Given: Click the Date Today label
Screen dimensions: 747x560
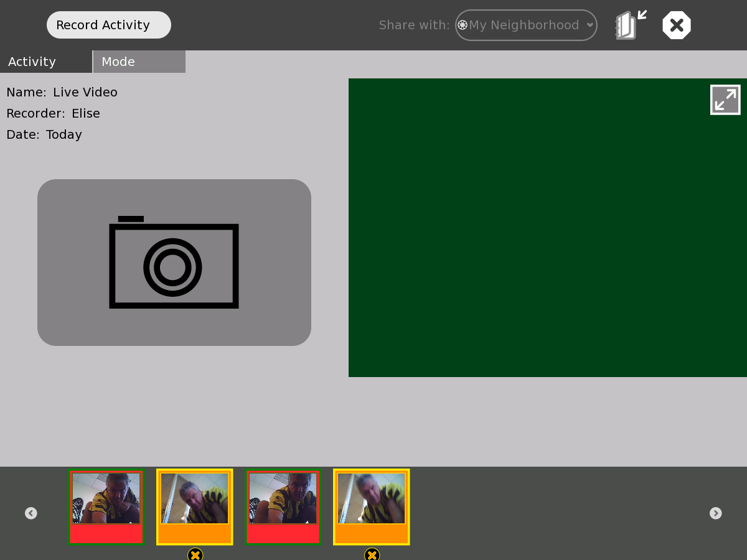Looking at the screenshot, I should tap(63, 134).
